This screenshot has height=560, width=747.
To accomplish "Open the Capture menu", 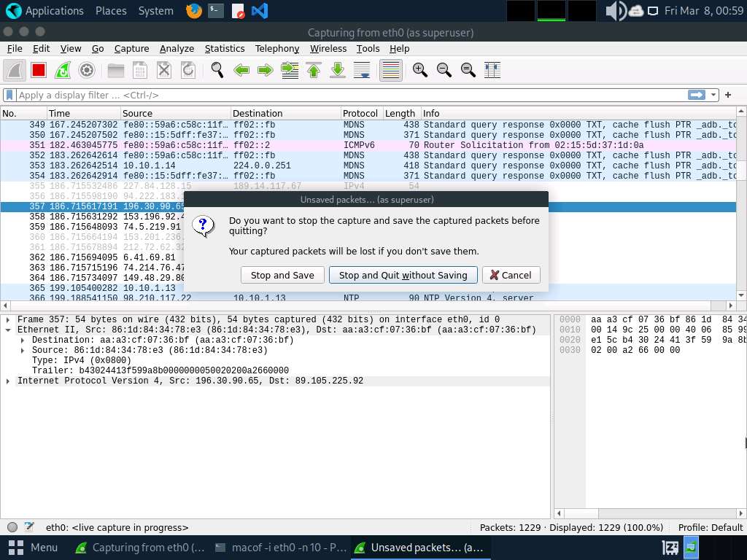I will pos(131,49).
